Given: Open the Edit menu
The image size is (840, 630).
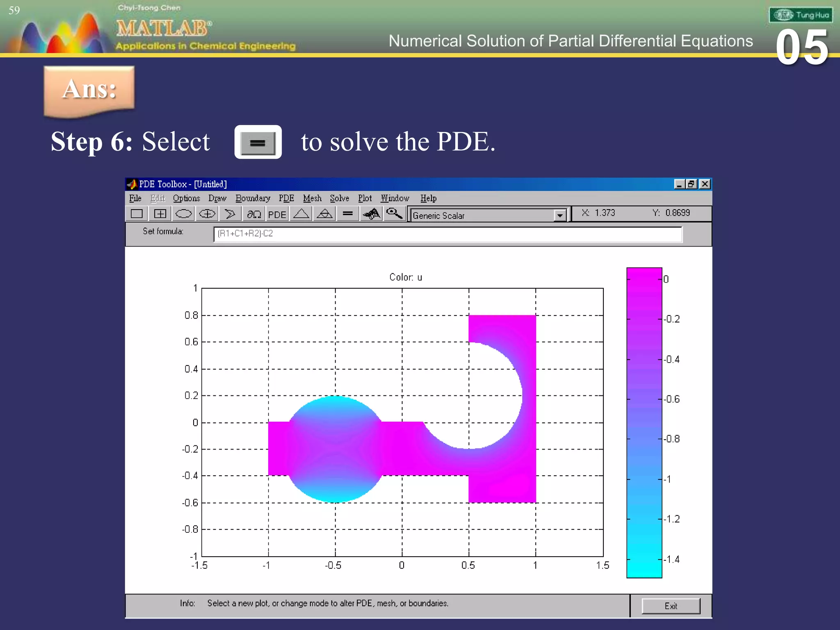Looking at the screenshot, I should coord(158,199).
